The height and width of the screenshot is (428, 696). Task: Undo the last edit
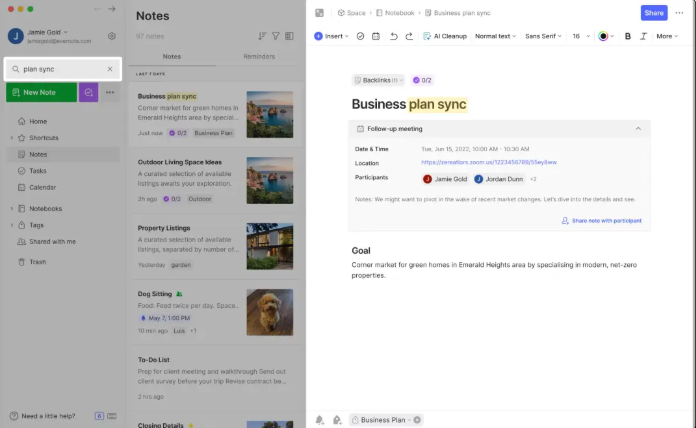coord(393,36)
